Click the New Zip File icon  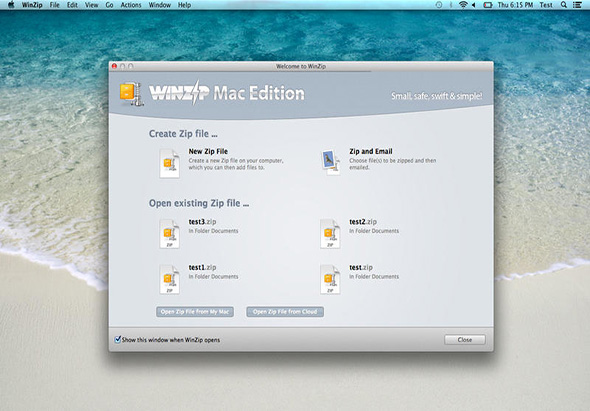point(169,163)
